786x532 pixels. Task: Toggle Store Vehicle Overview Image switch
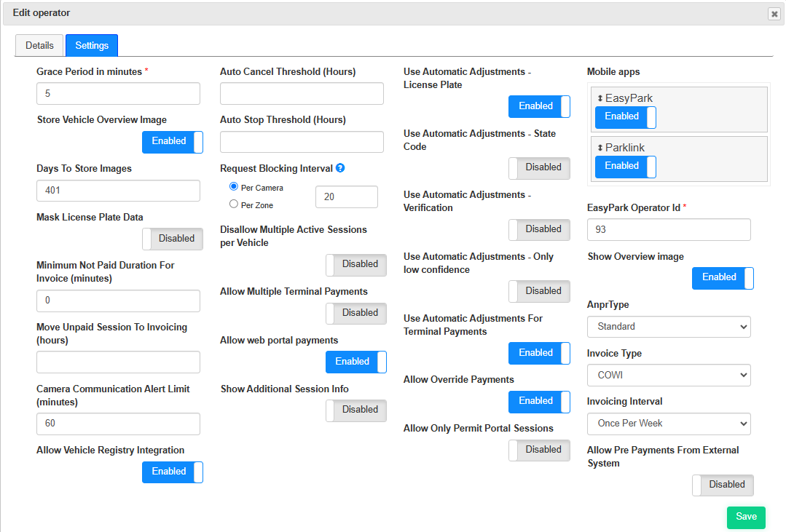173,142
